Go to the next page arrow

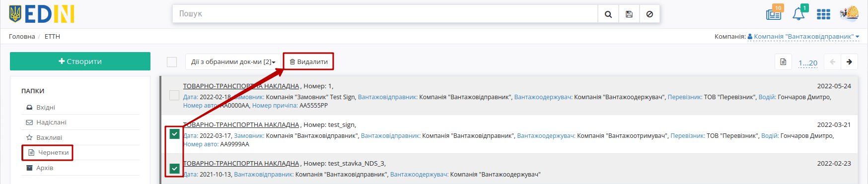(850, 62)
